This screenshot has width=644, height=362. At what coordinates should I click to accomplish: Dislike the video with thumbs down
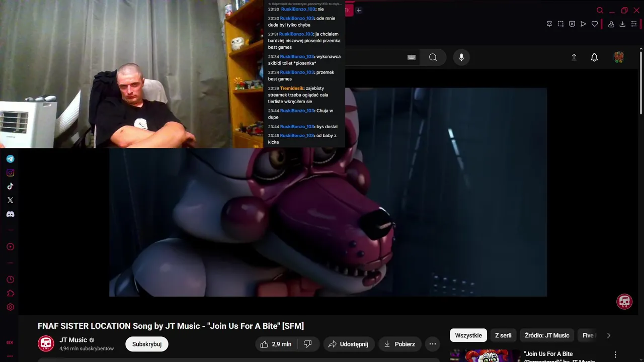coord(308,344)
